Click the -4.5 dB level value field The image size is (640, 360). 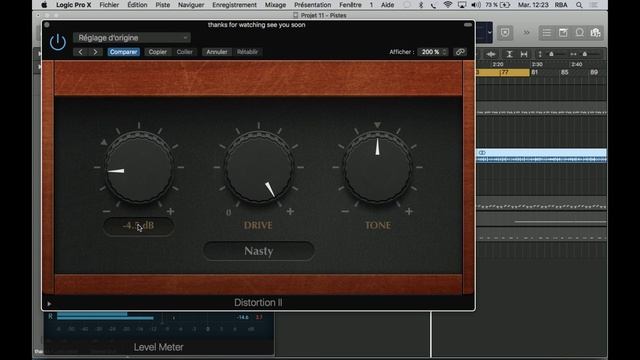pos(139,226)
